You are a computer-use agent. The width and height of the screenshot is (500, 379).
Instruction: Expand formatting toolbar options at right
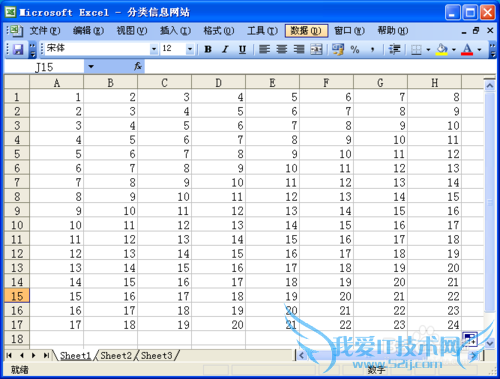(x=492, y=50)
